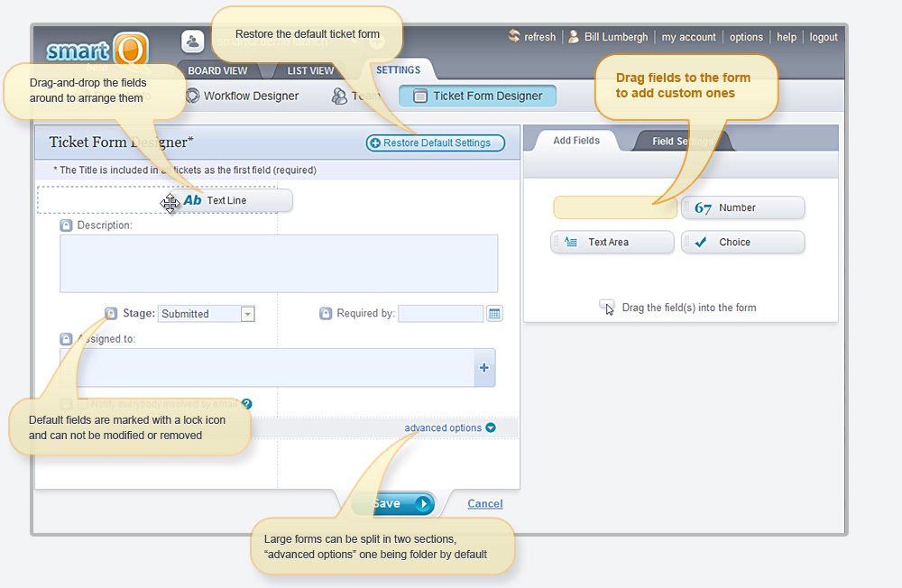Open the calendar picker beside Required by
Screen dimensions: 902x588
pos(494,314)
